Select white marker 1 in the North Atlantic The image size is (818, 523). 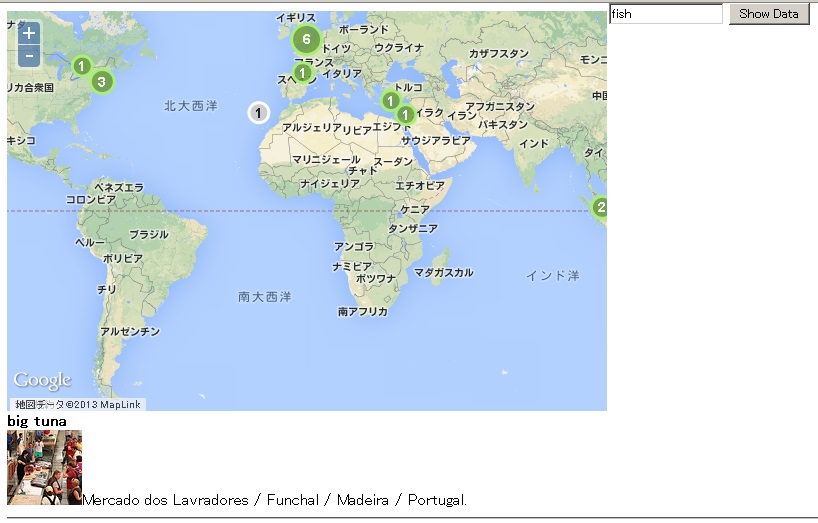point(259,113)
